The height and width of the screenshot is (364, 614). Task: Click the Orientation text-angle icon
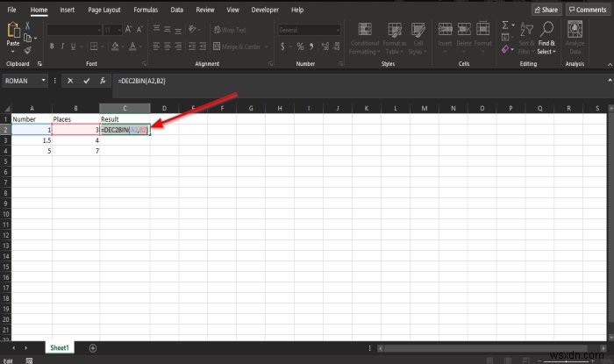[192, 29]
